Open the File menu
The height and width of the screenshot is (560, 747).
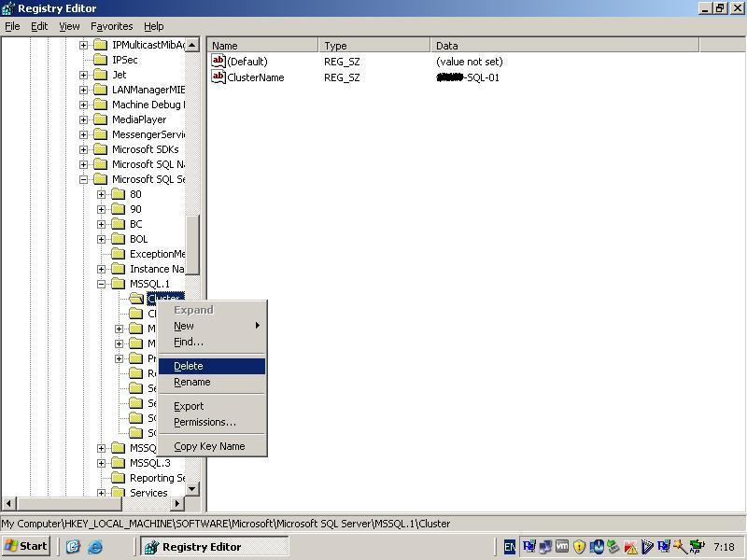point(12,26)
